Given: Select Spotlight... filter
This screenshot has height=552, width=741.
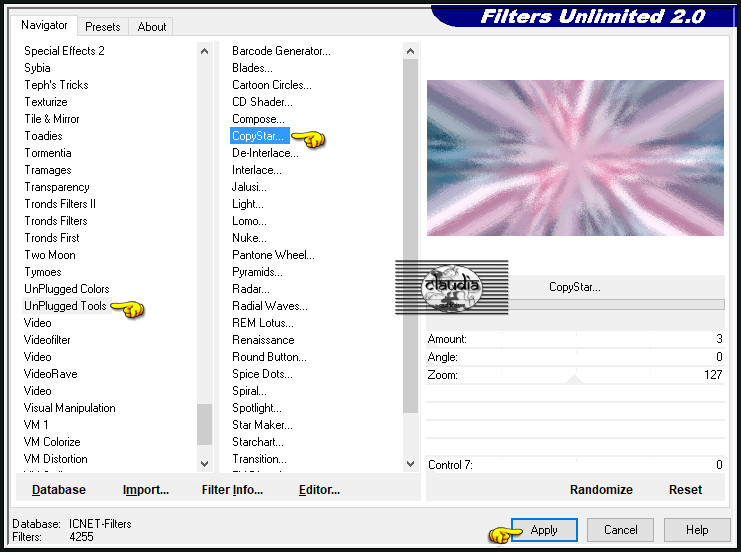Looking at the screenshot, I should [257, 408].
